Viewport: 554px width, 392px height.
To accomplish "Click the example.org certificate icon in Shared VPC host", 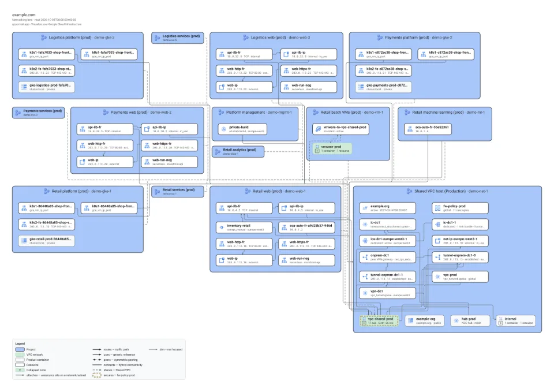I will (365, 208).
